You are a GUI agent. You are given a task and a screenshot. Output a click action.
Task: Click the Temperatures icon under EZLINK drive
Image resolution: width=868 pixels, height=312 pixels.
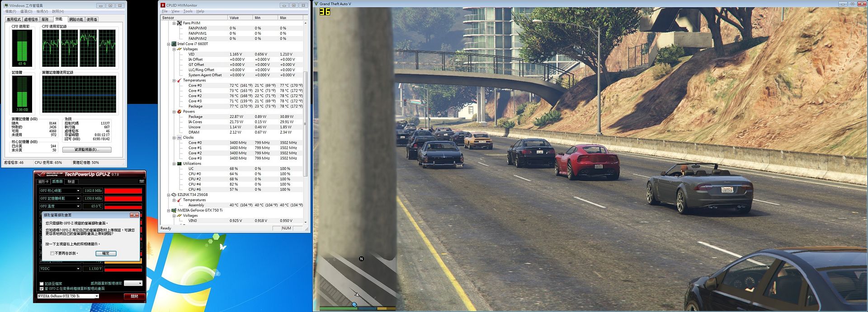(179, 200)
